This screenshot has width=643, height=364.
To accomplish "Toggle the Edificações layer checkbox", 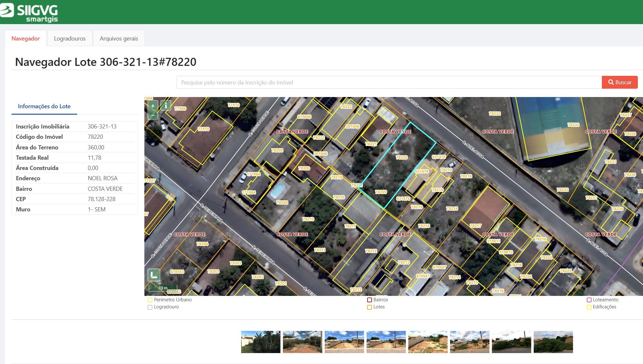I will 589,307.
